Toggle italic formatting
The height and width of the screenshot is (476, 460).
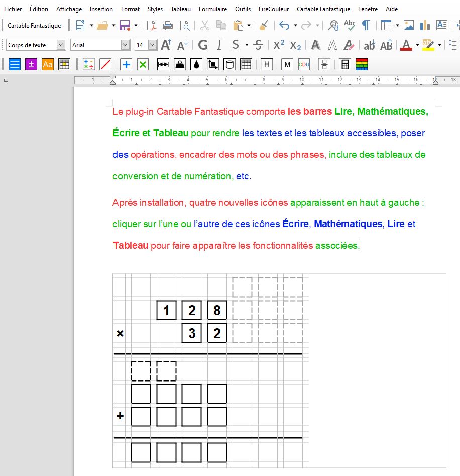click(219, 45)
